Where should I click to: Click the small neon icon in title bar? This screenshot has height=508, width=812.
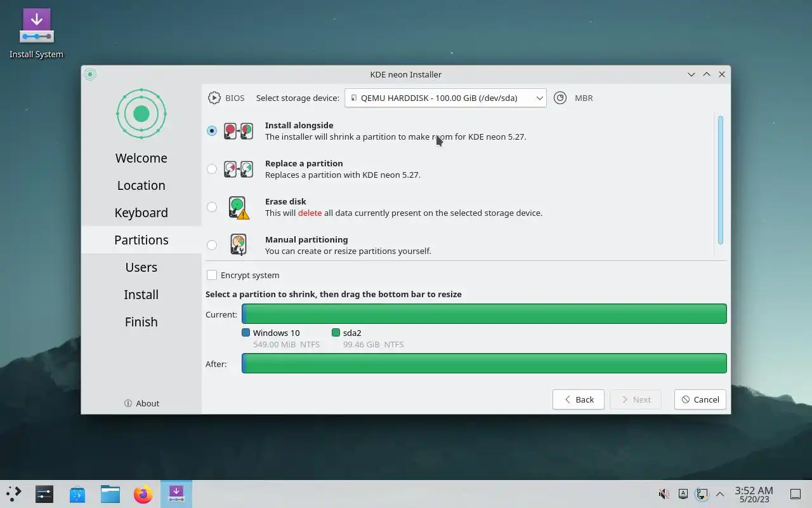90,74
